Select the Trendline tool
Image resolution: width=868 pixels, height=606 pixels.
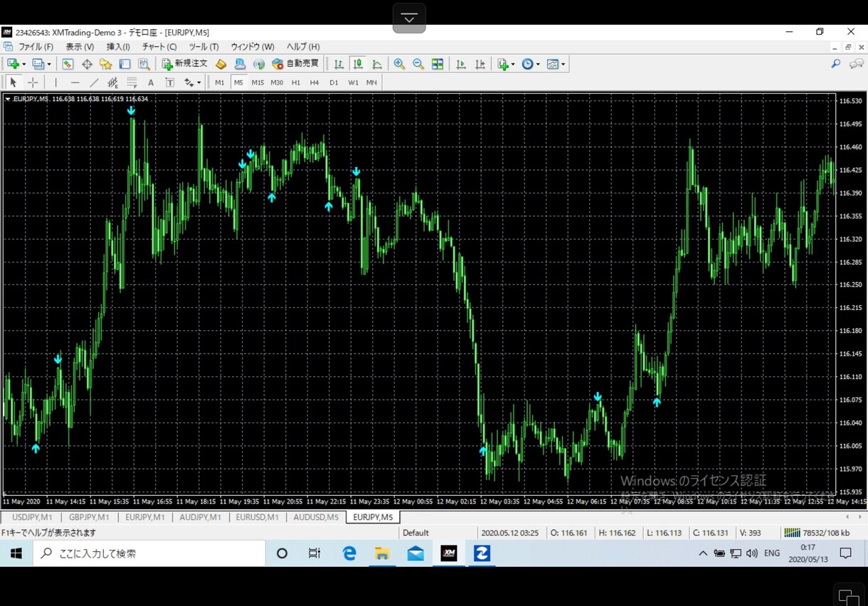[94, 83]
